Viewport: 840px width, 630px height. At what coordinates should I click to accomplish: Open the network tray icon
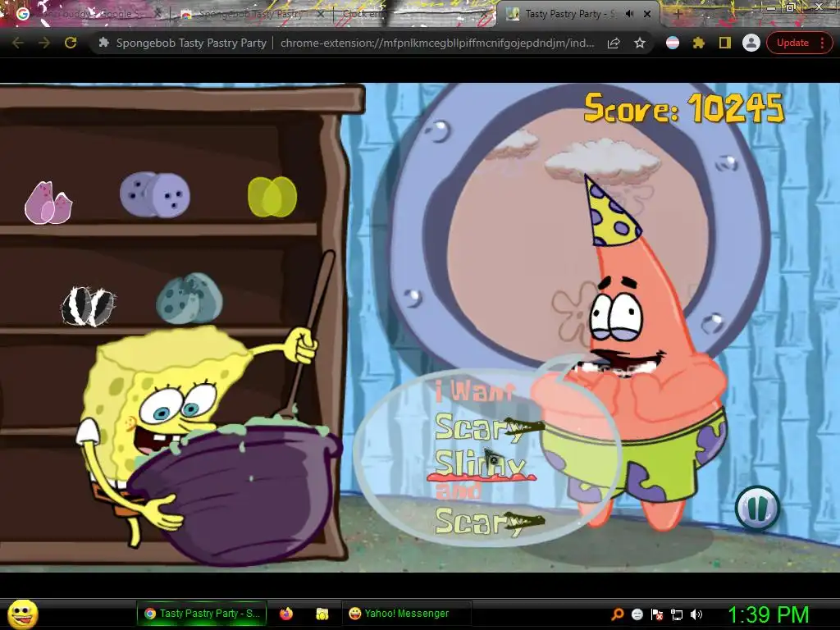click(677, 614)
